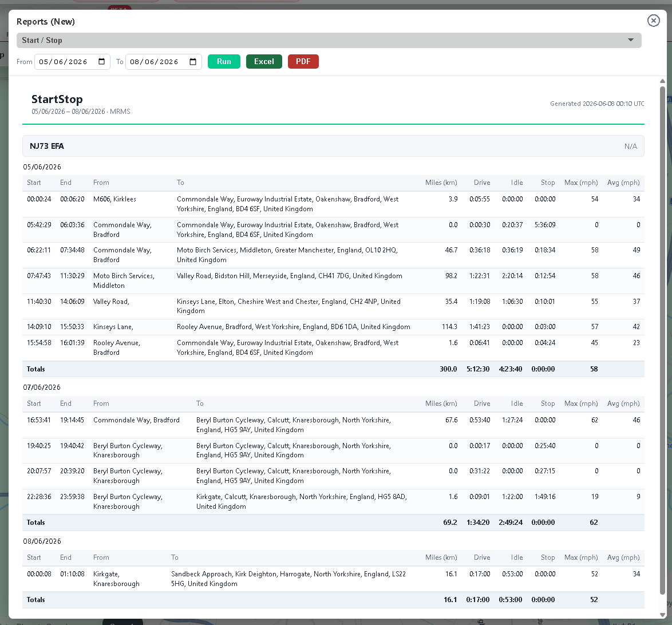Click the 4:23:40 total idle time

[511, 369]
